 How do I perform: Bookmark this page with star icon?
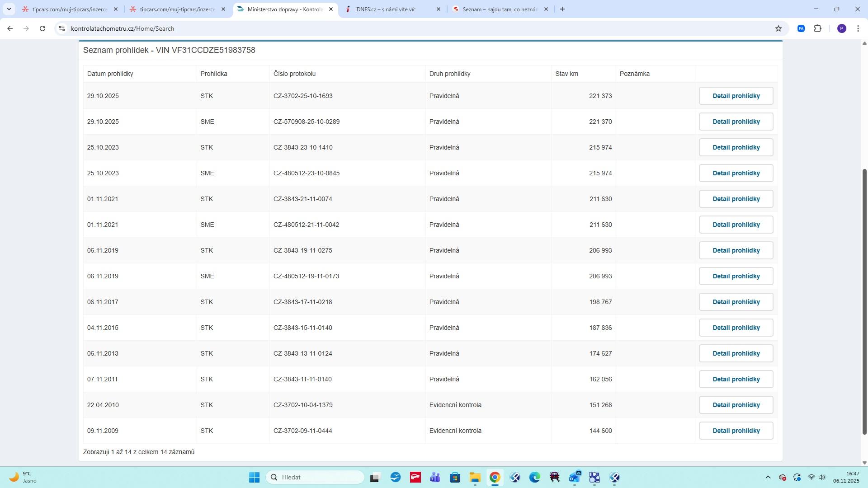(x=778, y=28)
